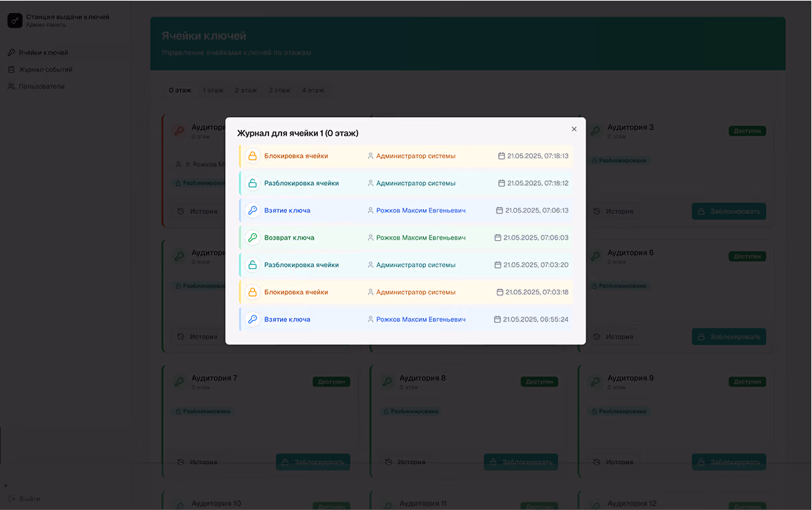
Task: Click the key station logo icon
Action: pos(14,21)
